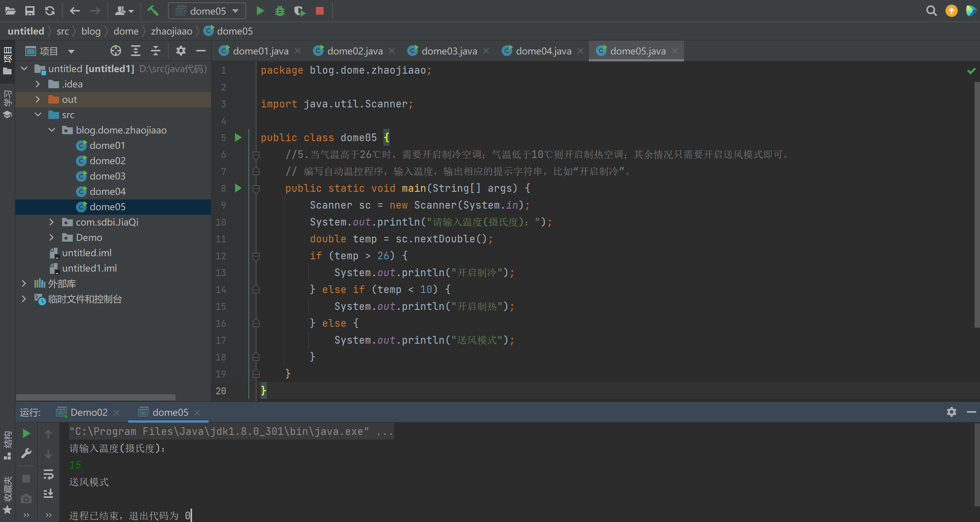Click the zhaojiaao breadcrumb in the navigation bar

pos(171,31)
